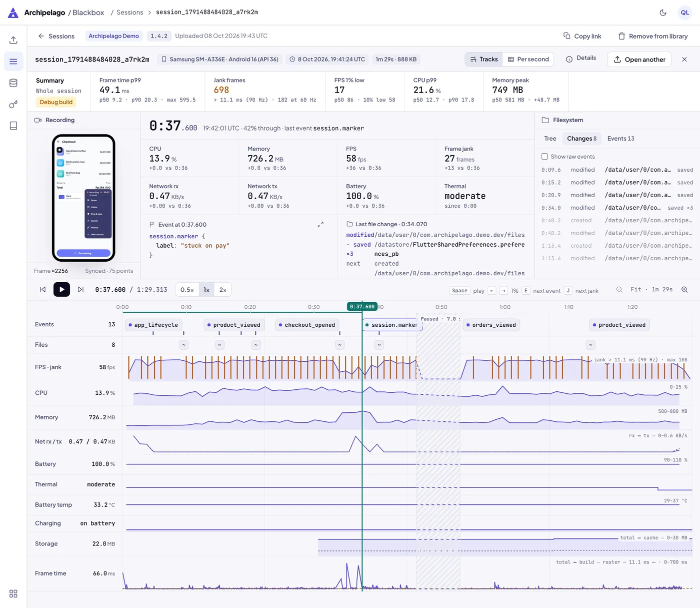Open the sessions list sidebar icon
Image resolution: width=700 pixels, height=608 pixels.
(x=13, y=62)
